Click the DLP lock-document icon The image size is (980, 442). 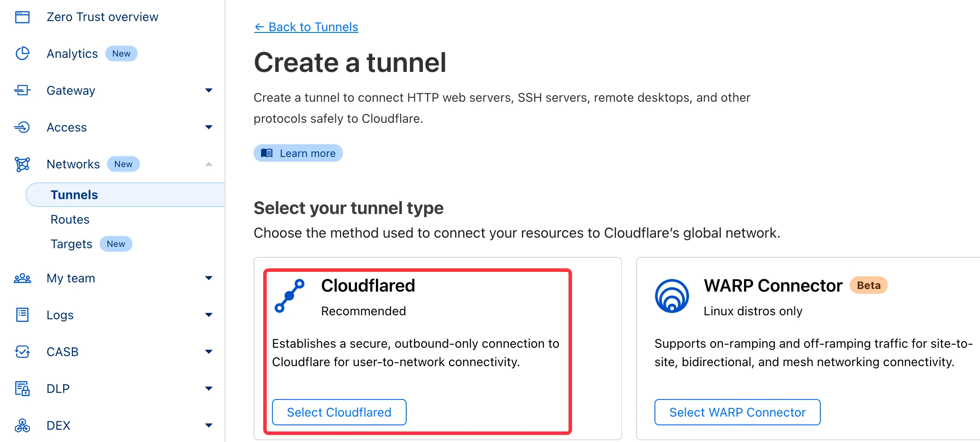22,389
